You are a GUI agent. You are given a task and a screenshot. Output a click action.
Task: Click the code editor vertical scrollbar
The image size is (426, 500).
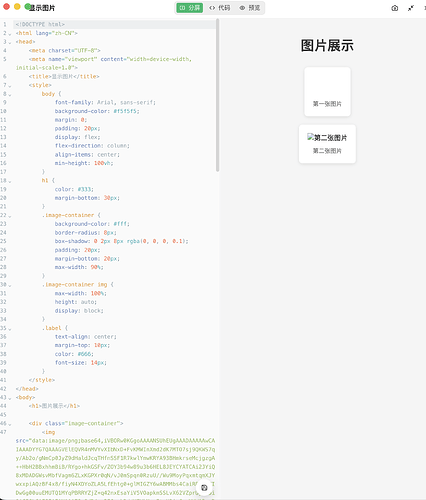[217, 95]
